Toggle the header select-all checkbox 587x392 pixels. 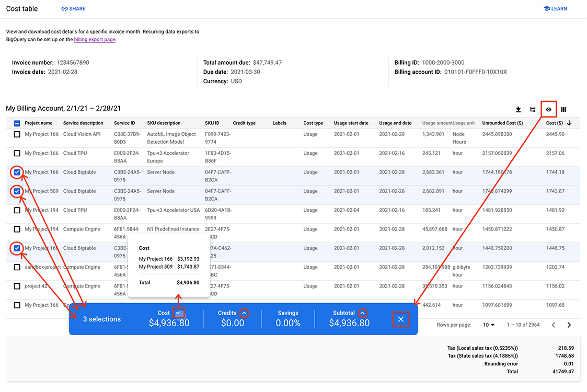coord(17,123)
